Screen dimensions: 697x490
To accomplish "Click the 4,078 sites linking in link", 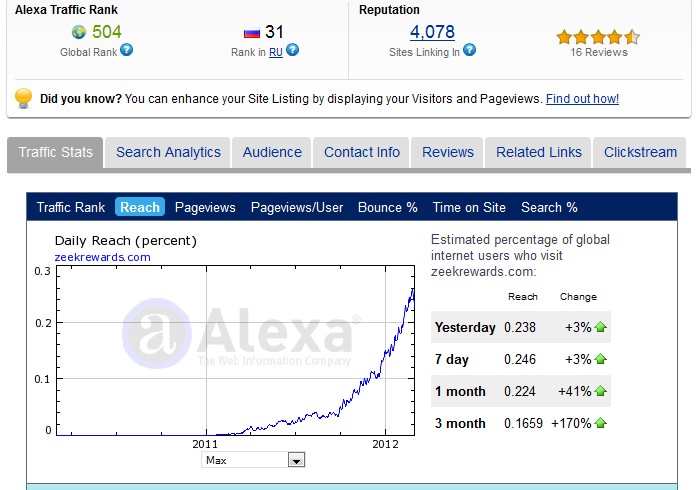I will point(432,32).
